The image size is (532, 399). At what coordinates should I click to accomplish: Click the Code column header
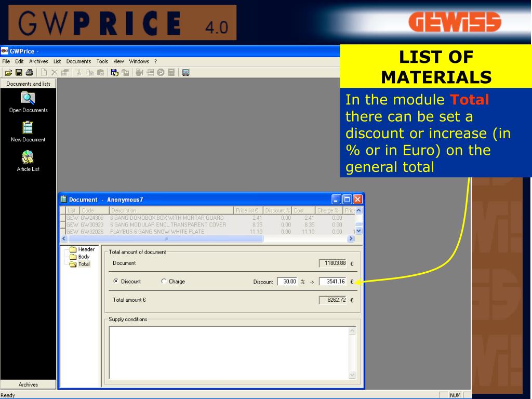(95, 210)
